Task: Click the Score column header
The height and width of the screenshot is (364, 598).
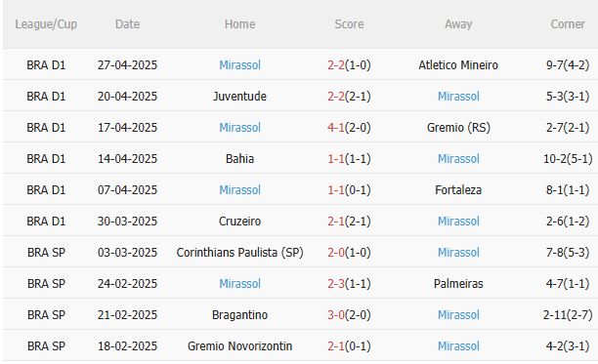Action: 349,24
